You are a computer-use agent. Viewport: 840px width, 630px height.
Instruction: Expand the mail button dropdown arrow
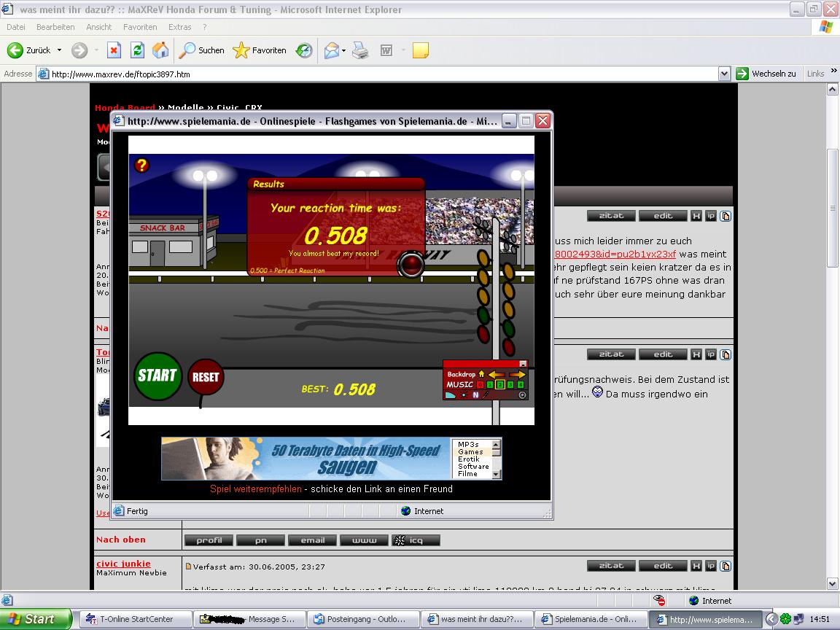pyautogui.click(x=344, y=50)
